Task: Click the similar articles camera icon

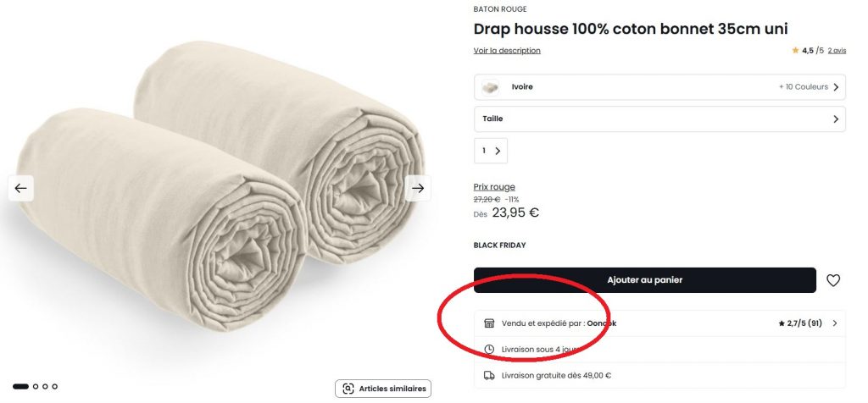Action: coord(348,389)
